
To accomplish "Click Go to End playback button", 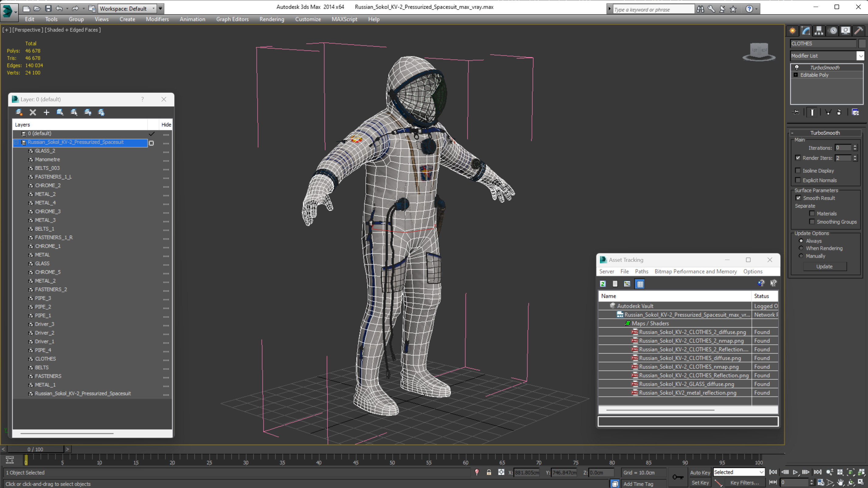I will coord(817,472).
